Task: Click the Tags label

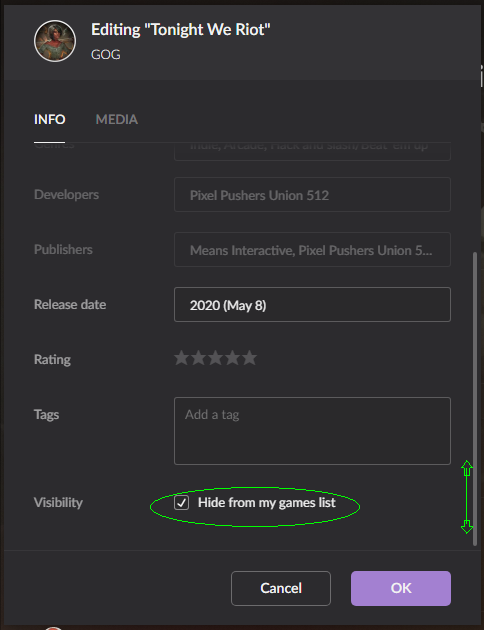Action: [x=47, y=414]
